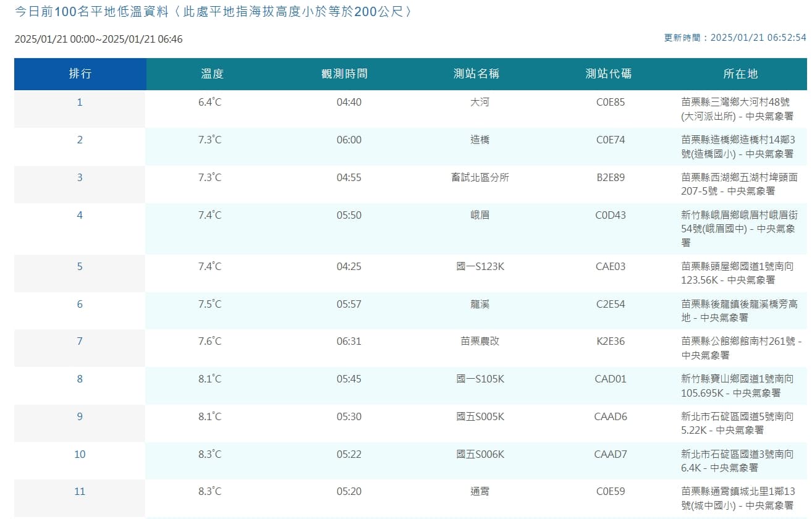Click the 7.5°C temperature value
The image size is (812, 519).
[x=210, y=304]
